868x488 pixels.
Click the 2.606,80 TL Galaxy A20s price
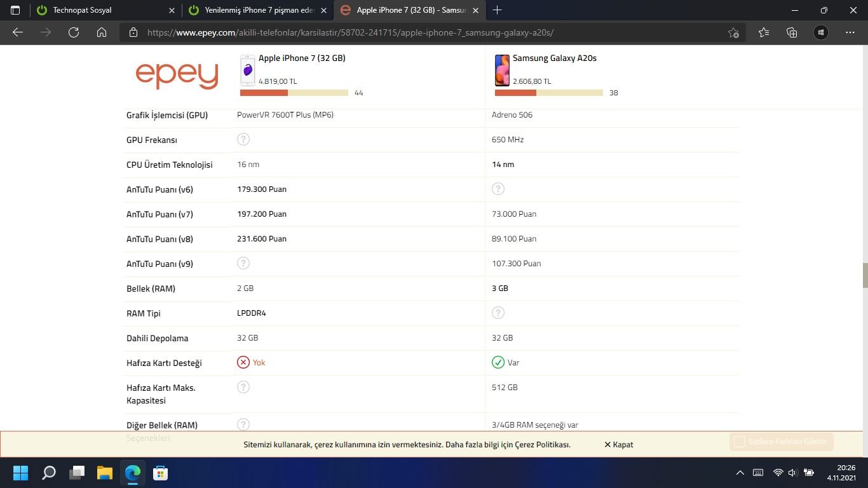click(532, 81)
